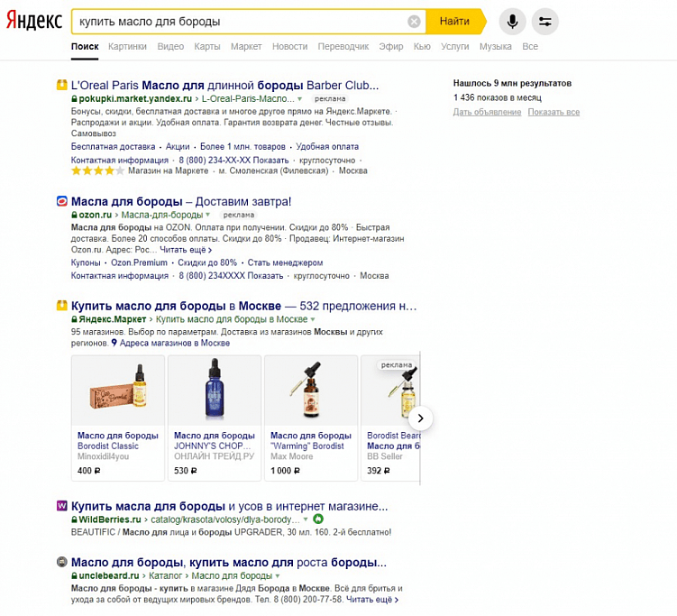Open BB Seller product thumbnail for 392 ₽

pos(390,391)
